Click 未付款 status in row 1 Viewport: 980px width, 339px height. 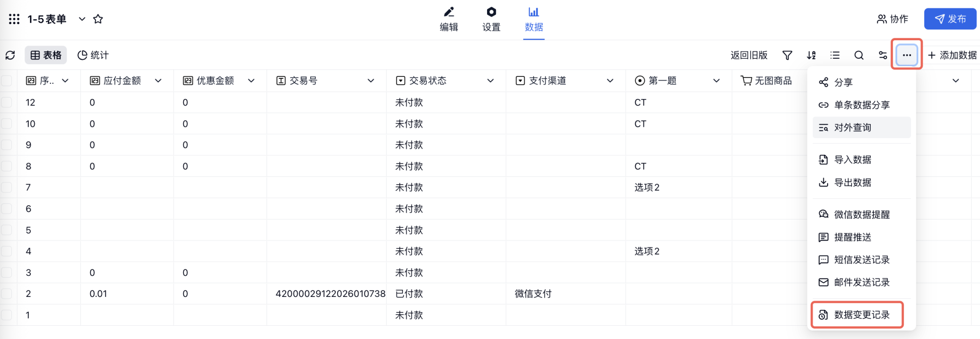click(409, 315)
